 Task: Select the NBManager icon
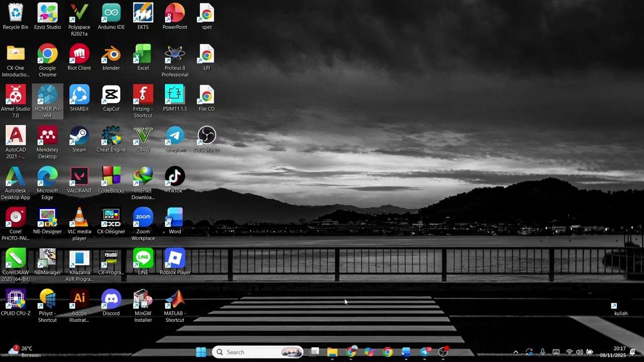47,262
